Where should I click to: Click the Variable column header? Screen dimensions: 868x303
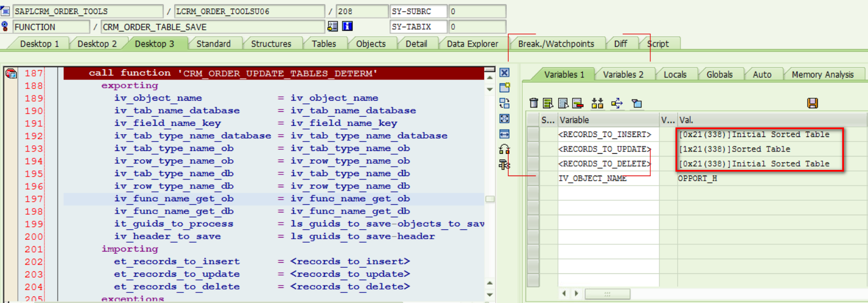tap(608, 120)
